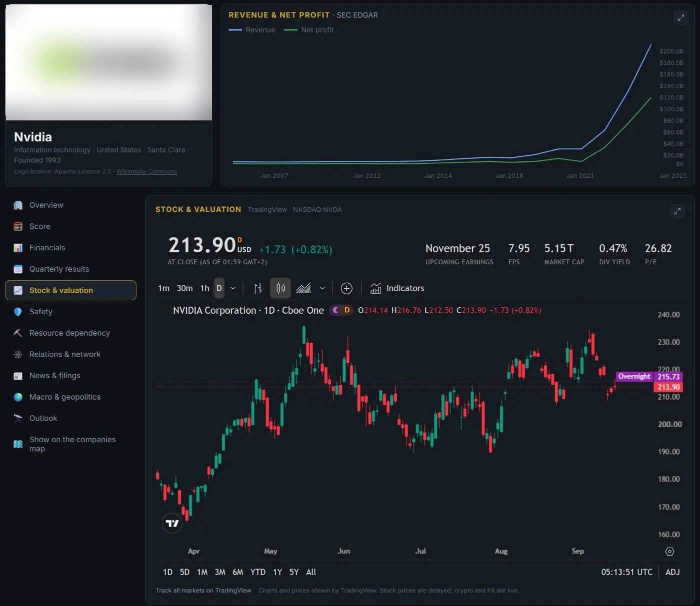The width and height of the screenshot is (700, 606).
Task: Click the TradingView logo on the chart
Action: [172, 523]
